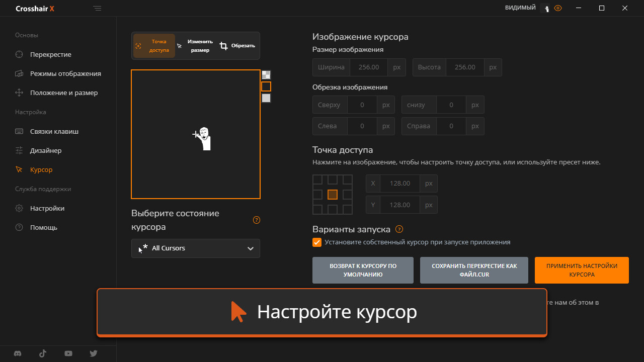
Task: Open the Twitter icon at bottom
Action: point(93,353)
